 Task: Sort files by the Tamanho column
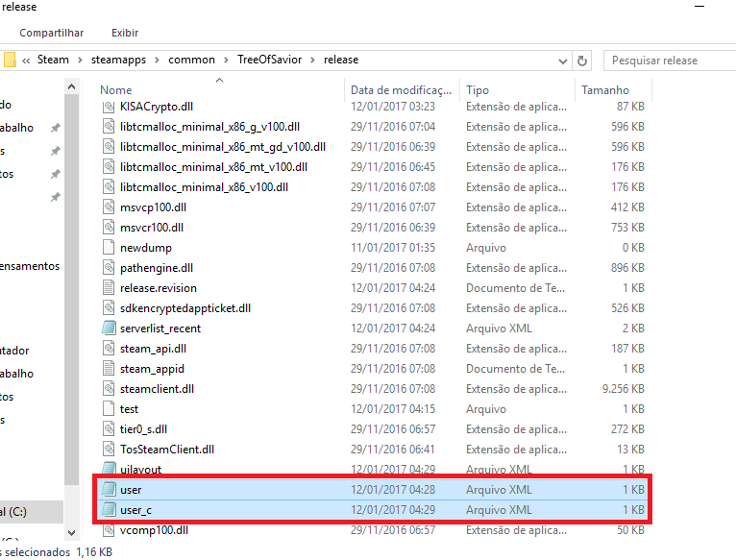[603, 89]
